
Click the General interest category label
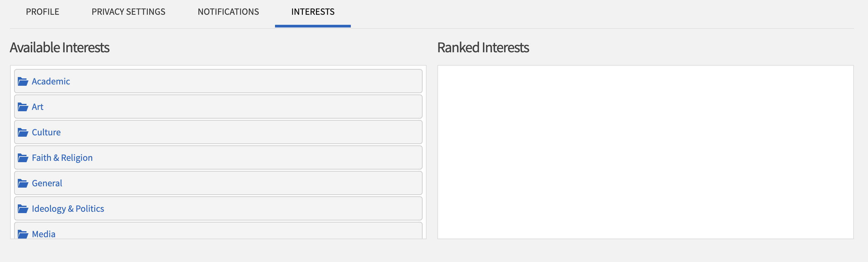[47, 183]
